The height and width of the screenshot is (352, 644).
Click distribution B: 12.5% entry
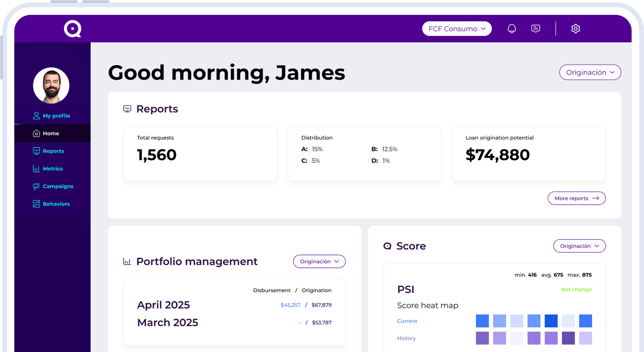pyautogui.click(x=384, y=149)
